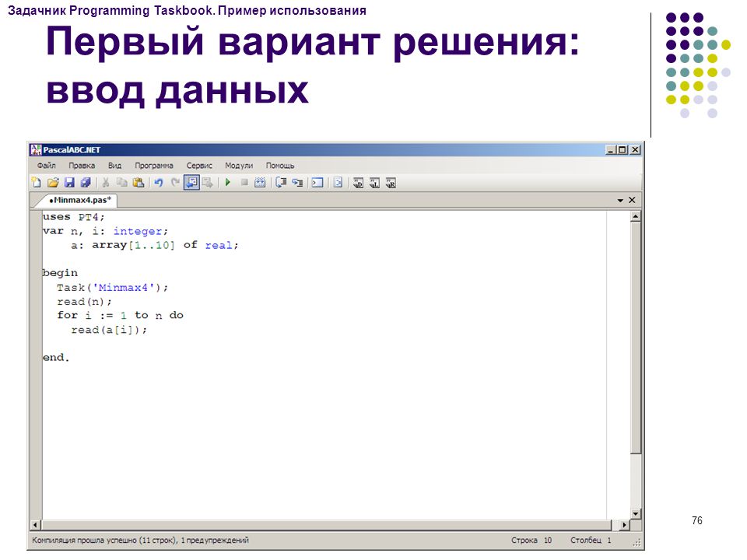
Task: Open the Помощь menu
Action: pos(280,166)
